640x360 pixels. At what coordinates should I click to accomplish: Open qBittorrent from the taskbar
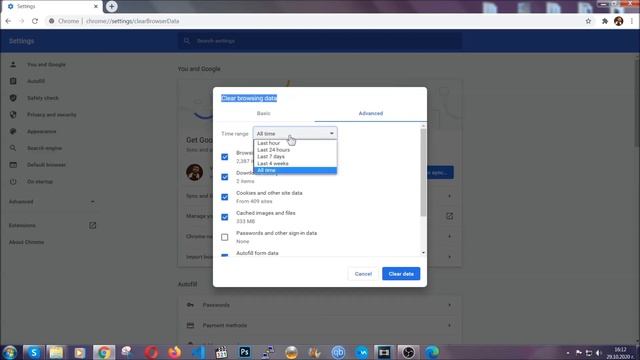pos(338,352)
